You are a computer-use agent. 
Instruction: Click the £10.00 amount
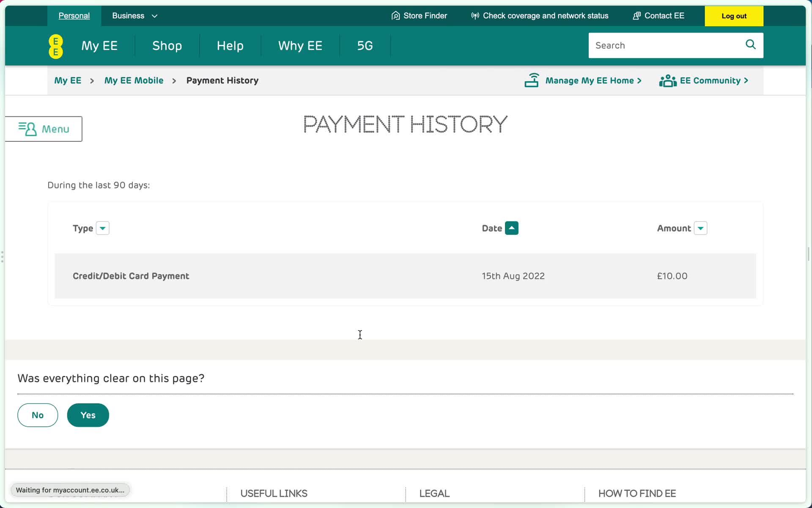pyautogui.click(x=672, y=276)
